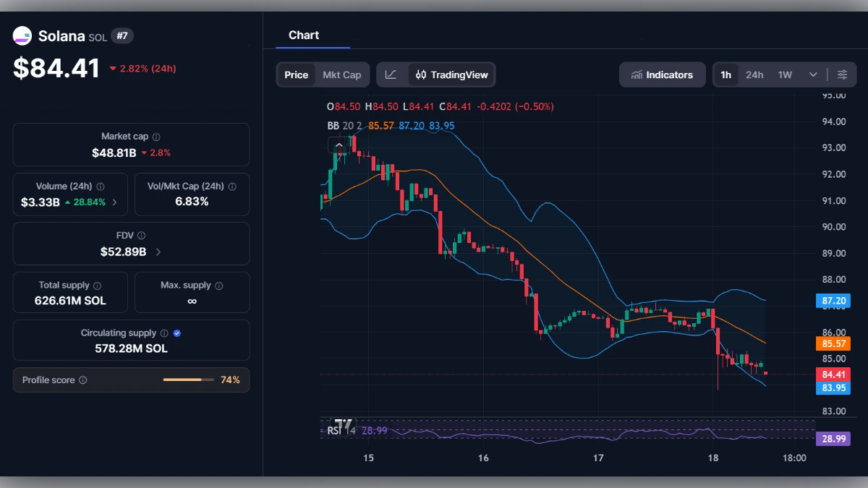Open chart settings sliders icon
868x488 pixels.
(843, 74)
